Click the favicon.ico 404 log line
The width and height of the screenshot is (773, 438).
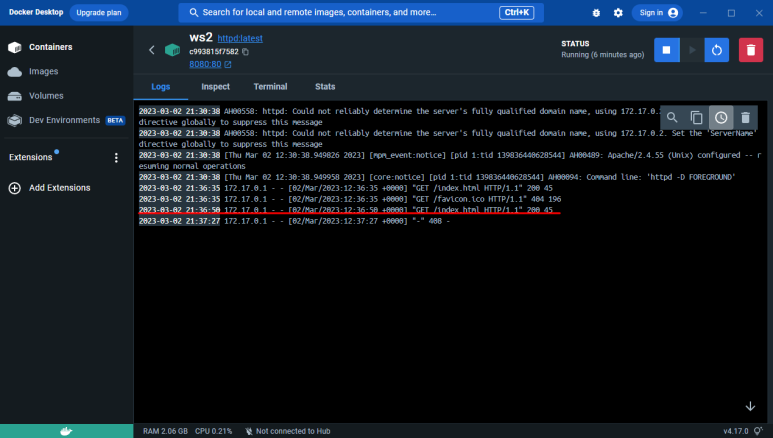click(x=350, y=199)
